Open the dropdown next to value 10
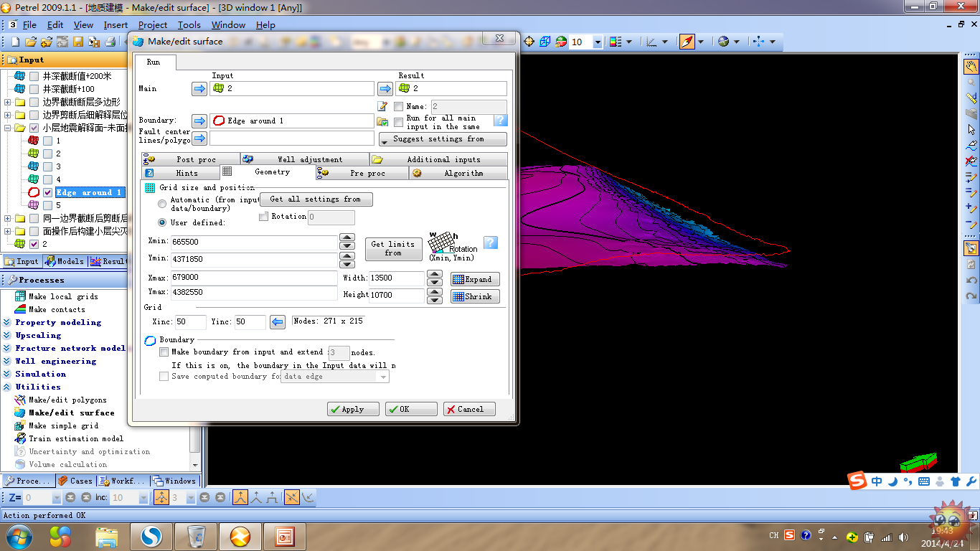980x551 pixels. pyautogui.click(x=598, y=42)
